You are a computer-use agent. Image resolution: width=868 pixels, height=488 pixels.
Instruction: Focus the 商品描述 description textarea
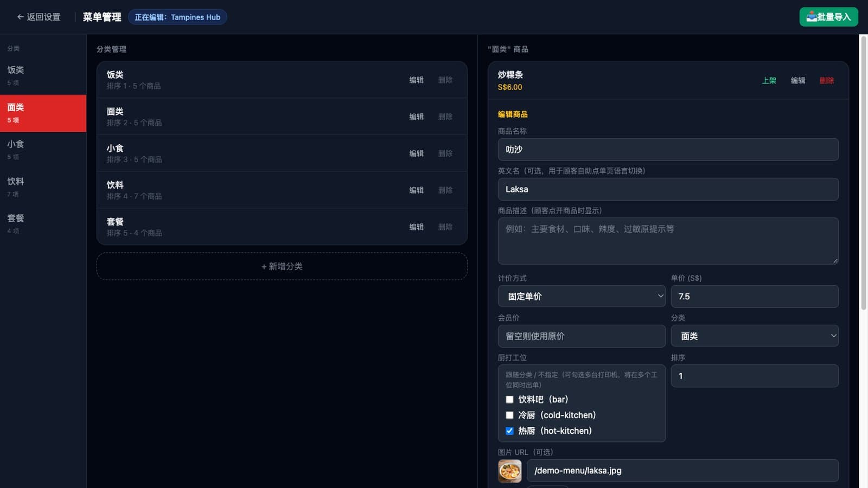[x=668, y=241]
